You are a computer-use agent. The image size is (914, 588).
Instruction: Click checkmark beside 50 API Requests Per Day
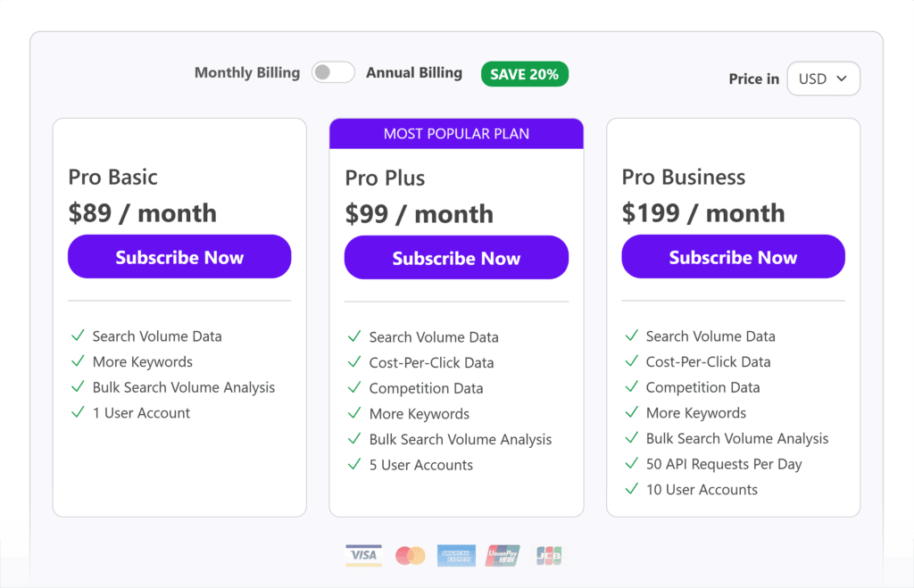pos(632,464)
